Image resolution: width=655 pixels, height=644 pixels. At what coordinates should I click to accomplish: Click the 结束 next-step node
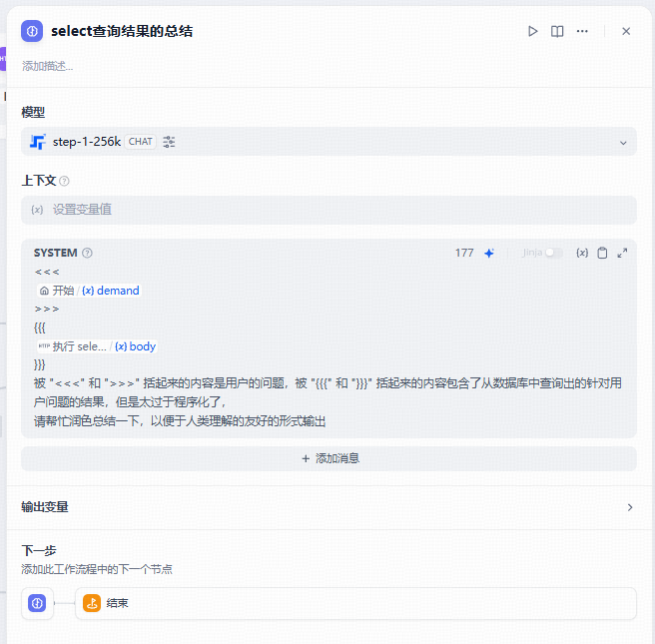(x=355, y=603)
